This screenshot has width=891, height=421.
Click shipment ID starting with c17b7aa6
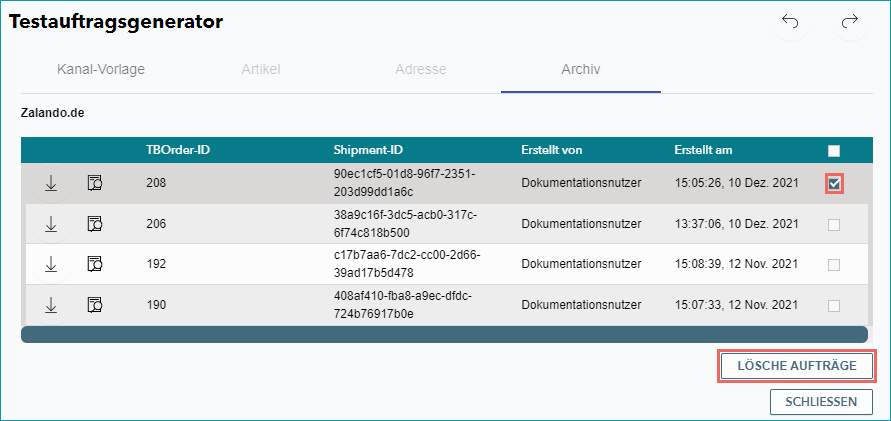[x=407, y=264]
